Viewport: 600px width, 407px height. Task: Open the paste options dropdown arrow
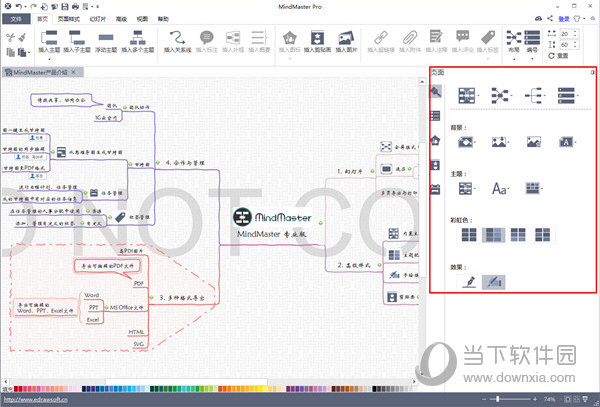(29, 52)
